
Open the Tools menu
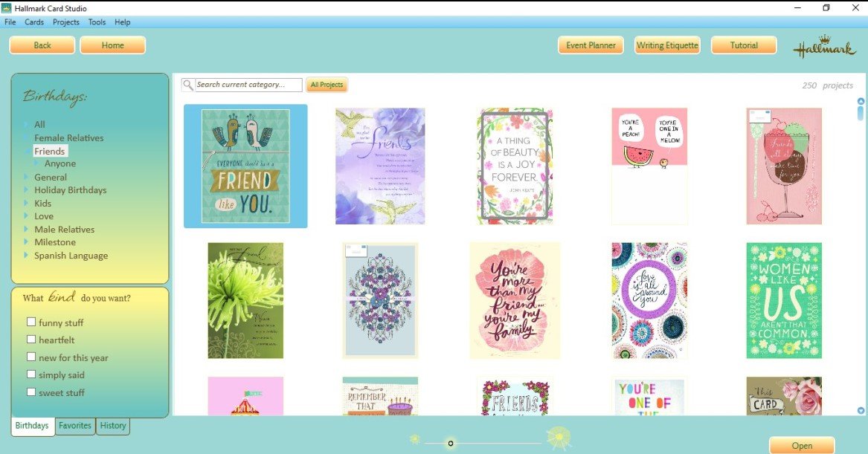tap(97, 22)
